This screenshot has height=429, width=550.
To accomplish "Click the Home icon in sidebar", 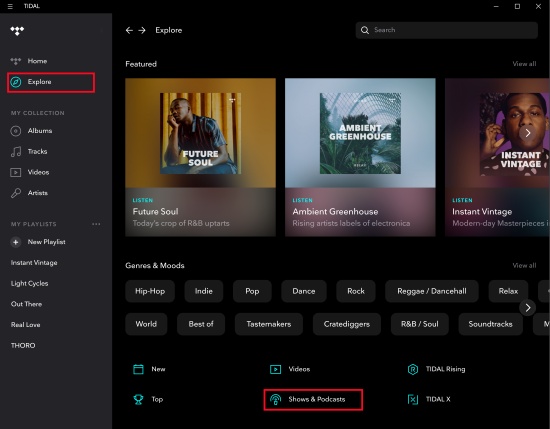I will pos(15,61).
